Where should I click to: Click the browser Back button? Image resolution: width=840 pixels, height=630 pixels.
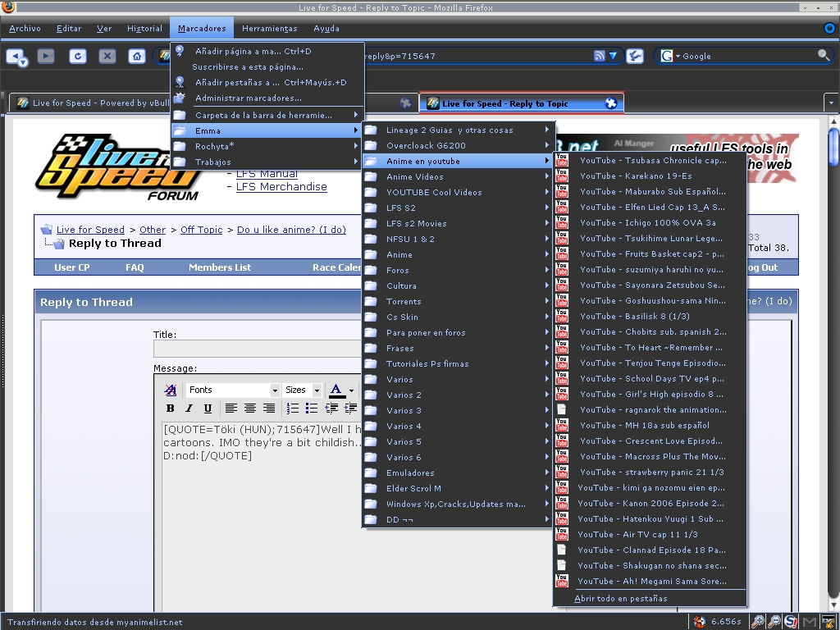[x=15, y=56]
